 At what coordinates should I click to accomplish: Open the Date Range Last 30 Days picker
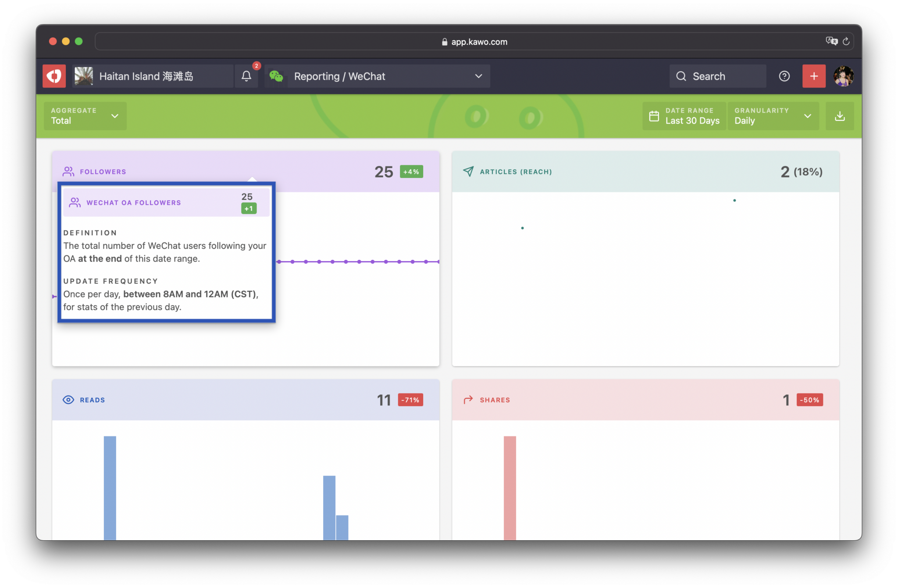point(684,116)
